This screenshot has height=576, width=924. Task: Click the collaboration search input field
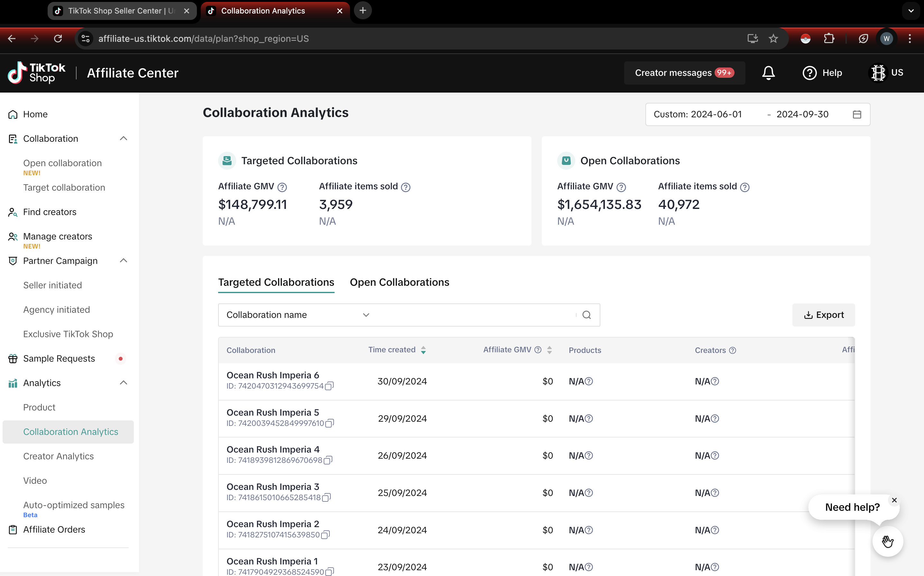(x=473, y=315)
